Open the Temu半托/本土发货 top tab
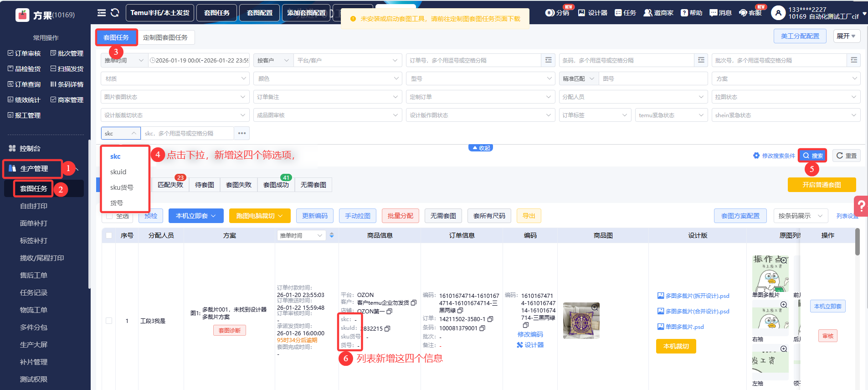 [160, 13]
